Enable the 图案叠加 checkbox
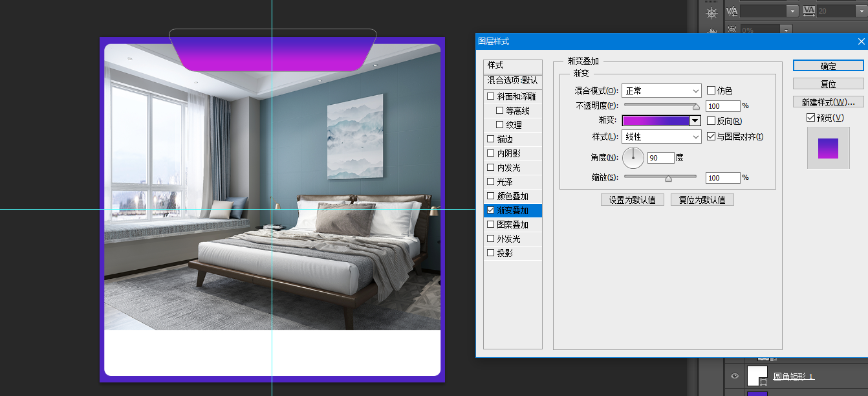The height and width of the screenshot is (396, 868). (490, 225)
